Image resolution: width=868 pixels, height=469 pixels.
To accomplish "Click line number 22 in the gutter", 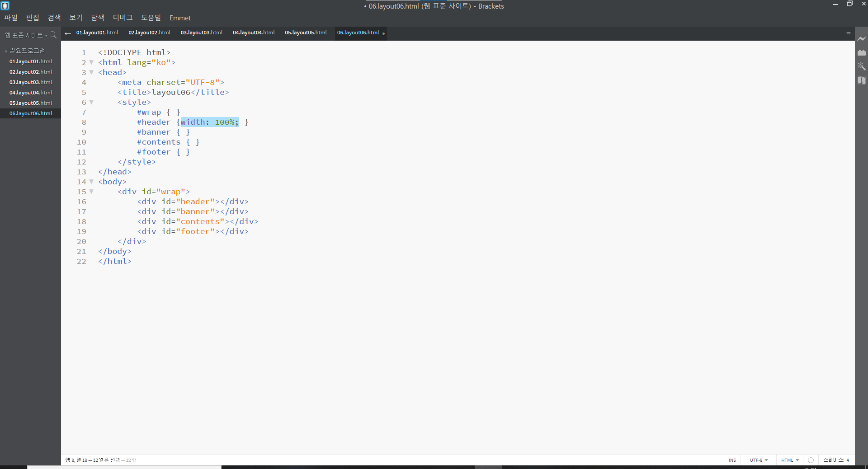I will coord(81,261).
